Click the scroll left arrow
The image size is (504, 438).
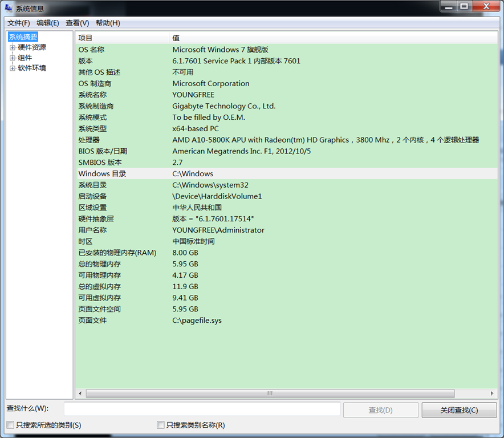coord(80,394)
